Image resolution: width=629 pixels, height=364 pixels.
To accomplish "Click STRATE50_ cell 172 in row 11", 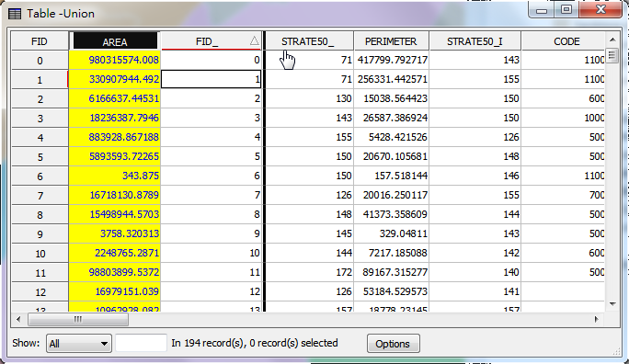I will click(x=310, y=272).
